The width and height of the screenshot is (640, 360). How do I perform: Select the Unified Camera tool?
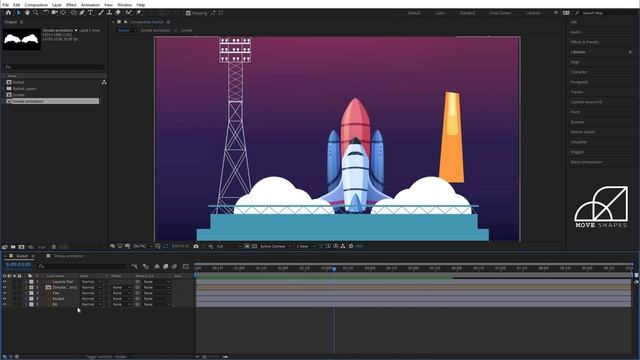pos(54,13)
